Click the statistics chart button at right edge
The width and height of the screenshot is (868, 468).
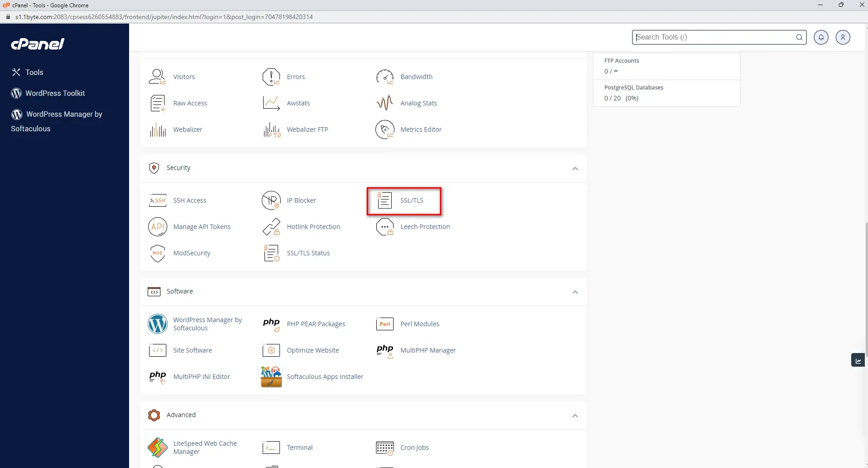pyautogui.click(x=858, y=360)
